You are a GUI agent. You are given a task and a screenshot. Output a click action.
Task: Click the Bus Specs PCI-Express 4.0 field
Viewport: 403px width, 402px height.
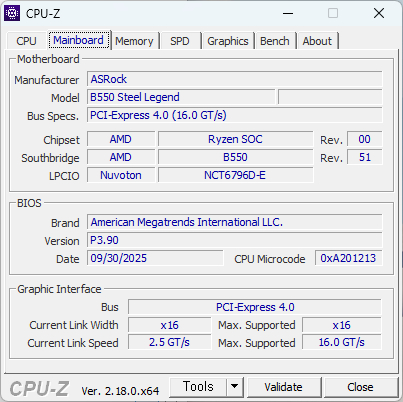235,115
